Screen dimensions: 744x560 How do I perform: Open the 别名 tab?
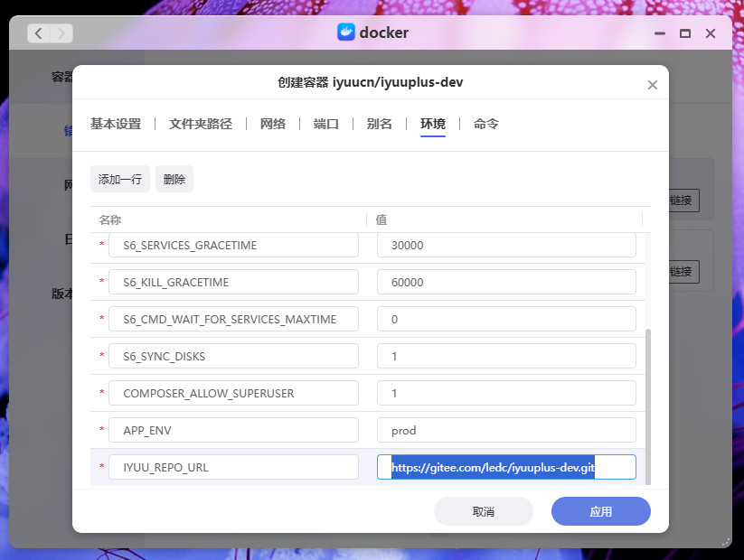[x=380, y=124]
